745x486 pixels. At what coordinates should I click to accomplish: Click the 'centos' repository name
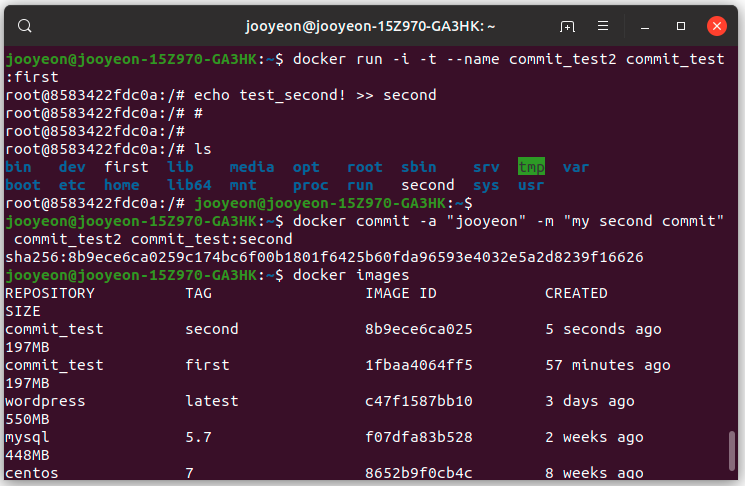coord(32,473)
